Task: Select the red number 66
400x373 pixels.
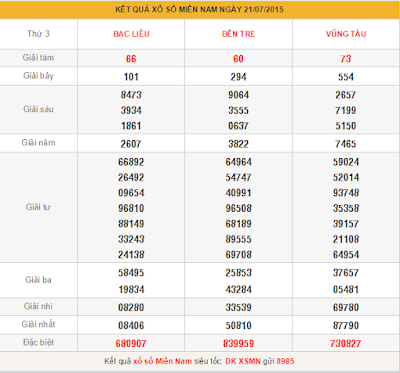Action: 131,59
